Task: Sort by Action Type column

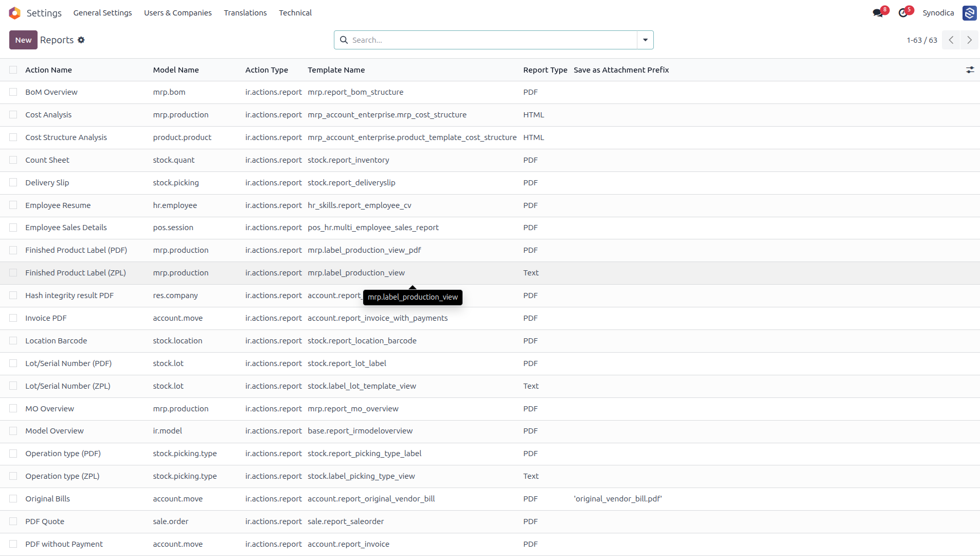Action: [x=266, y=70]
